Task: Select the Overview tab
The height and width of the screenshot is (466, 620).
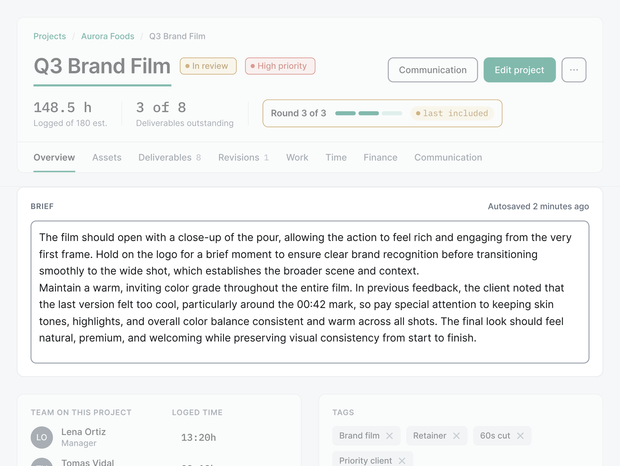Action: click(54, 157)
